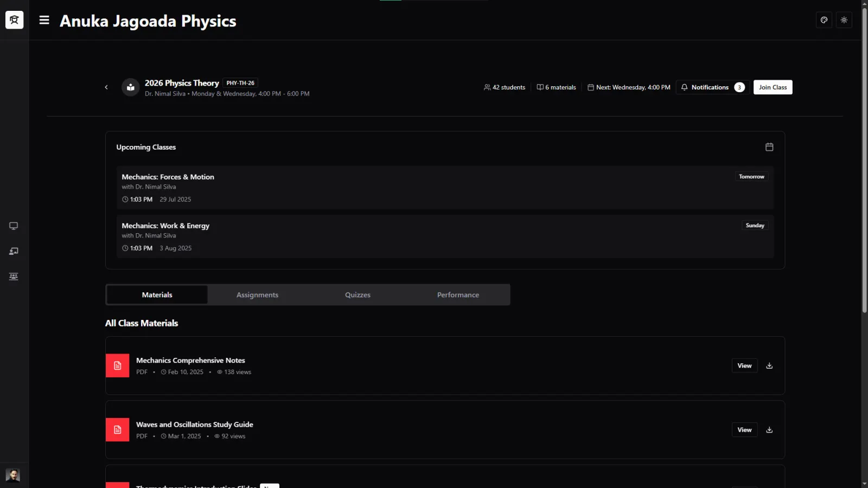
Task: Click the Waves and Oscillations PDF icon
Action: (118, 430)
